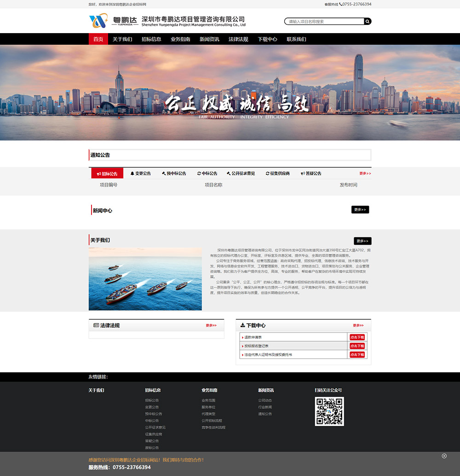
Task: Switch to the 征集供应商 notice tab
Action: (277, 173)
